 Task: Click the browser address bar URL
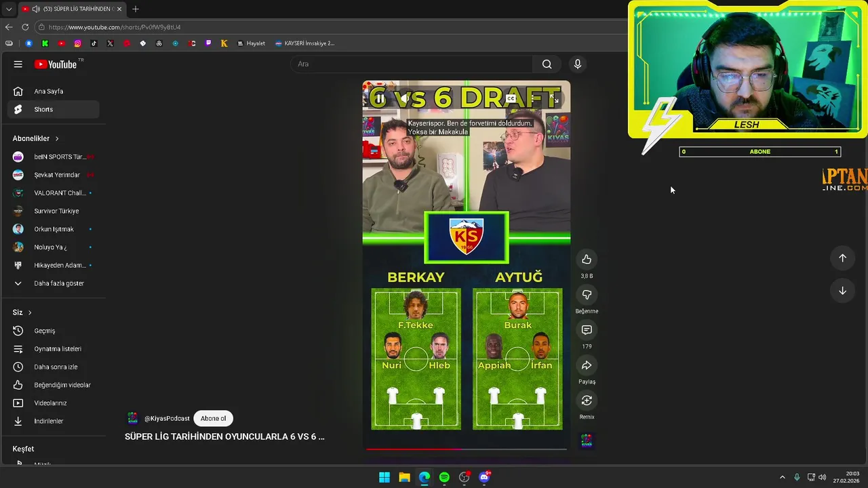(115, 27)
